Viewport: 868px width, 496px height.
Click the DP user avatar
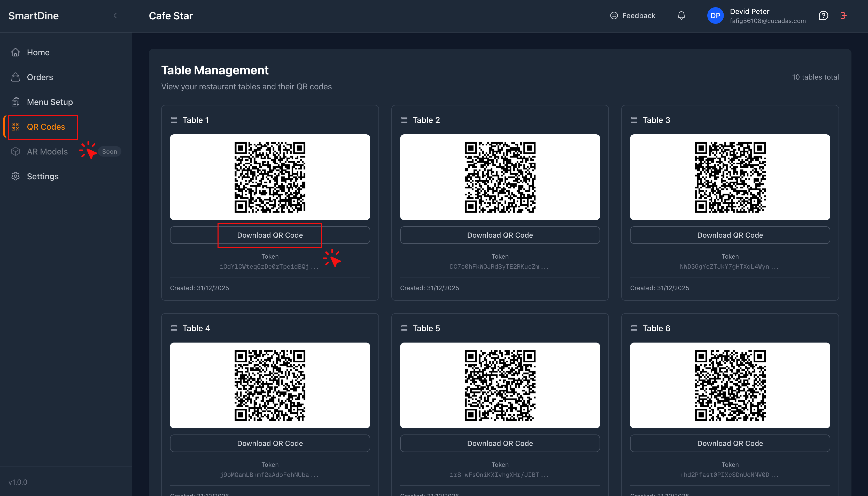coord(715,16)
